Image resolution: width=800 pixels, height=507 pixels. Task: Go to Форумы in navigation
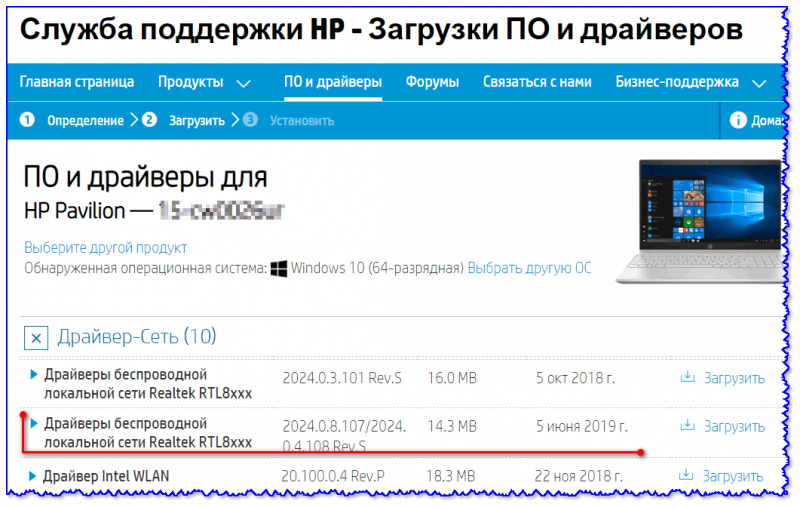click(432, 82)
